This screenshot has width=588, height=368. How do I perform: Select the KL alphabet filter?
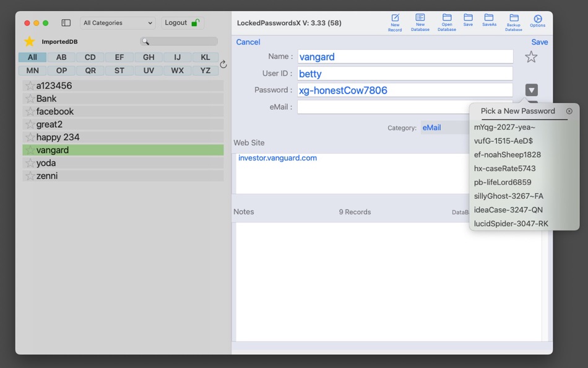coord(205,58)
